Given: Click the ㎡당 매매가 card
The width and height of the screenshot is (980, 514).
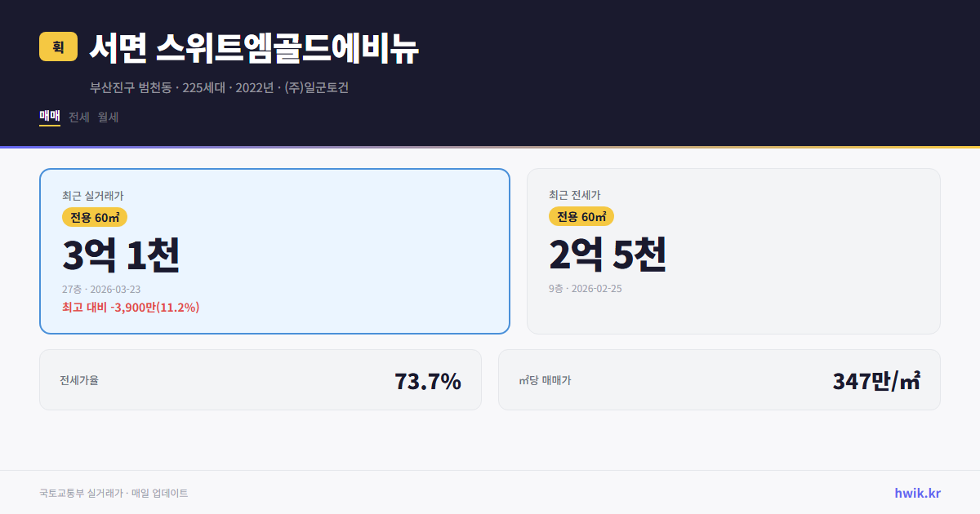Looking at the screenshot, I should 719,379.
